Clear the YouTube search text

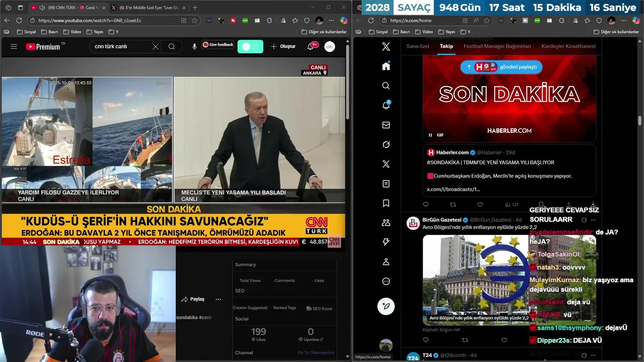pyautogui.click(x=155, y=46)
